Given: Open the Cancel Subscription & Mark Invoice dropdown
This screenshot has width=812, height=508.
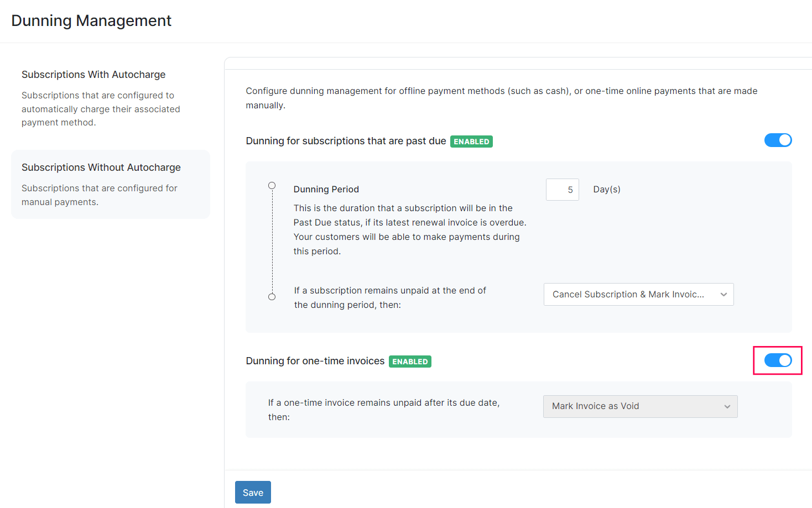Looking at the screenshot, I should click(x=638, y=295).
